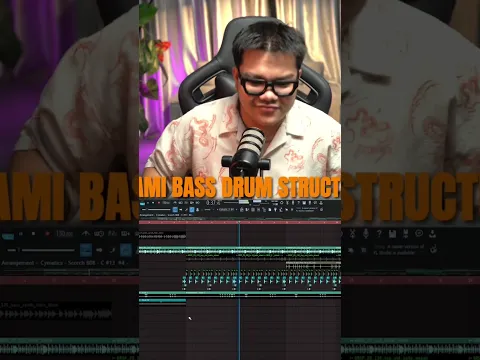Click the enlarged download arrow icon
The image size is (480, 360).
(432, 234)
